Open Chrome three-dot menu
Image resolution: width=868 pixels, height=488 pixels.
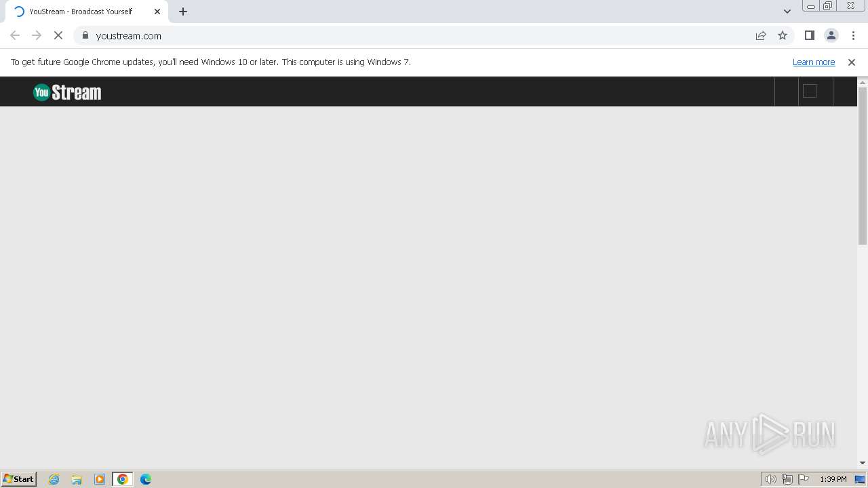[x=853, y=35]
